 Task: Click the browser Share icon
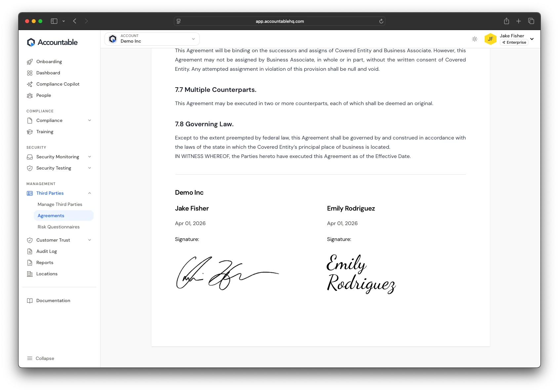(x=506, y=21)
